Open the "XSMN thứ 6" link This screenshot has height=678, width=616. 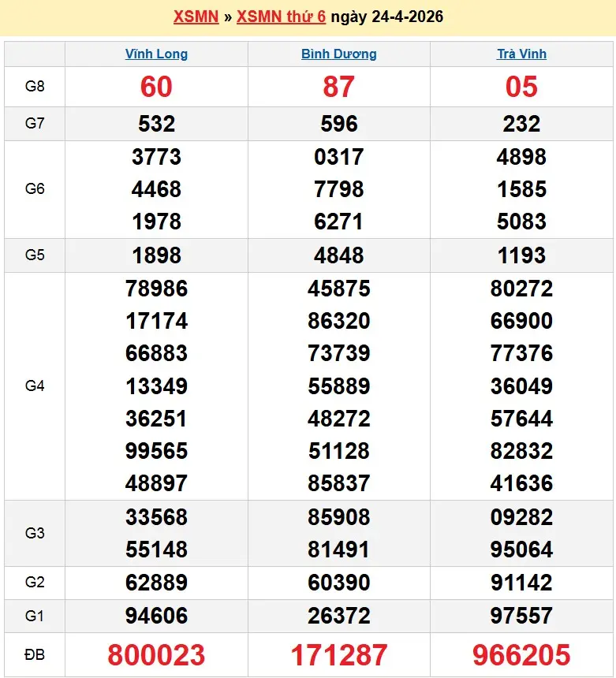281,17
